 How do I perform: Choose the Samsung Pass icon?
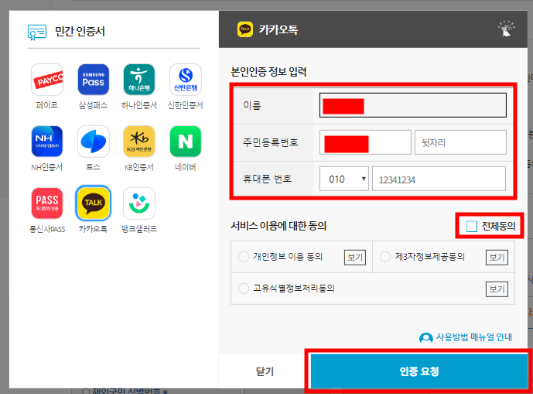[93, 80]
